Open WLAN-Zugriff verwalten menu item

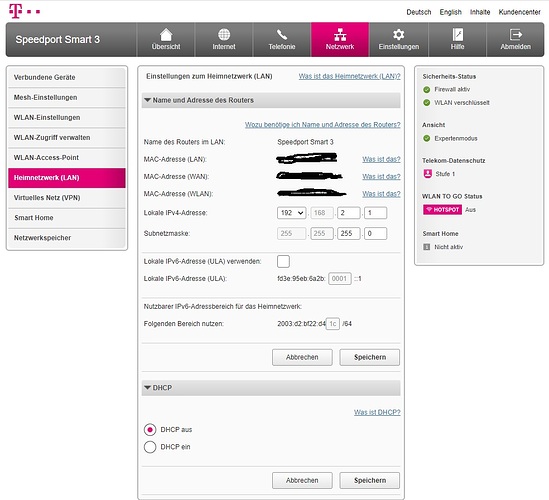pos(67,138)
